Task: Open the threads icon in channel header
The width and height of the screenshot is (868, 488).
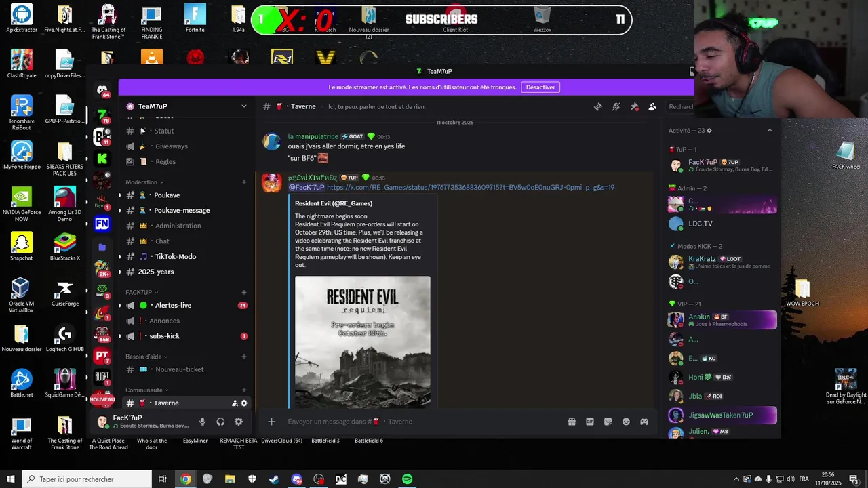Action: (x=598, y=106)
